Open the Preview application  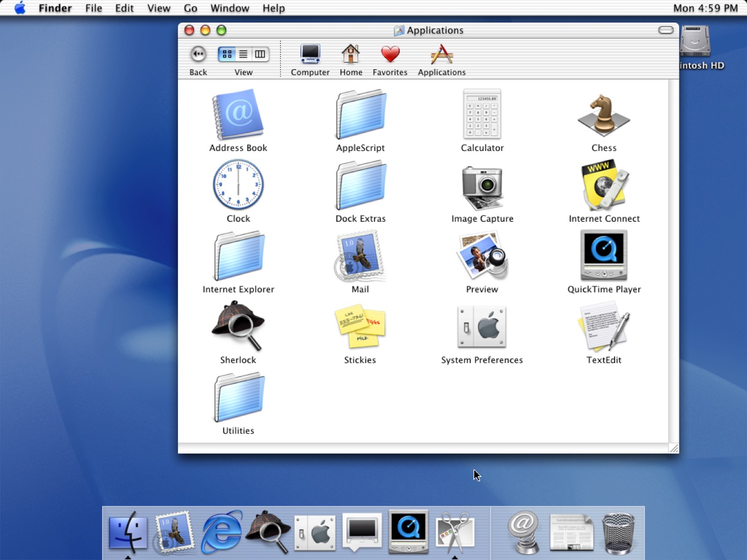click(x=482, y=255)
